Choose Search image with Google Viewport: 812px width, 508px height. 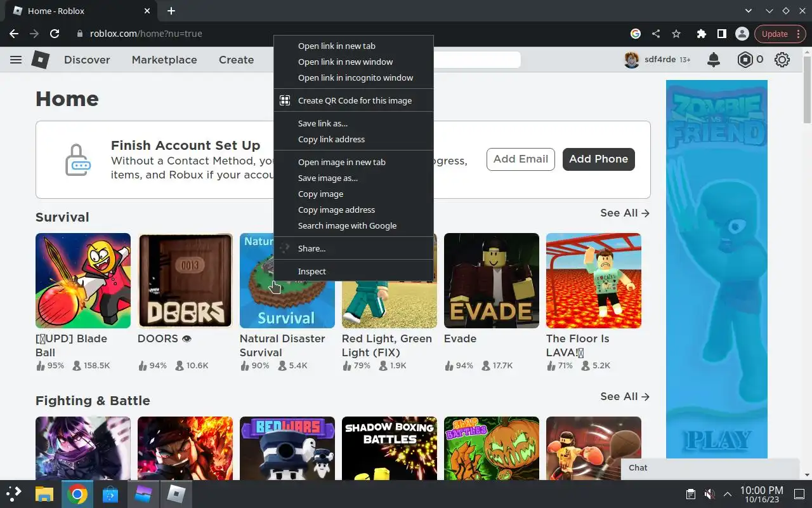tap(353, 225)
